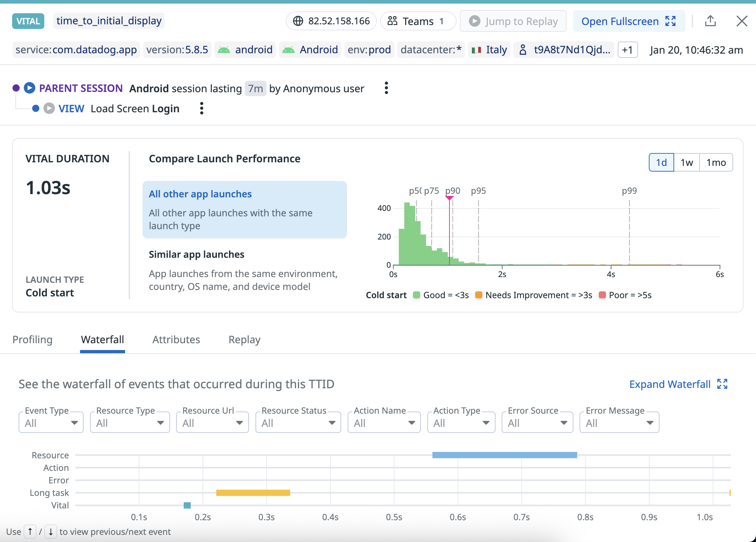The width and height of the screenshot is (756, 542).
Task: Switch to the Profiling tab
Action: (x=33, y=340)
